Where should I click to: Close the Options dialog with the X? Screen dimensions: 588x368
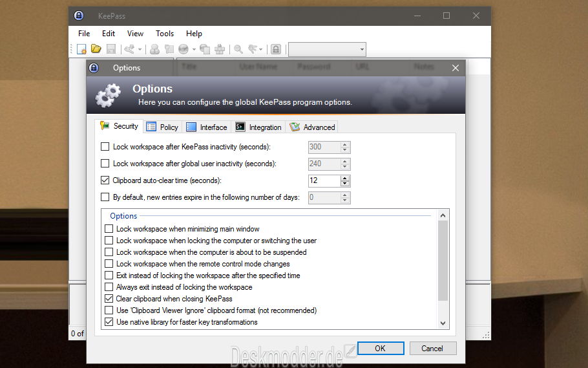pos(456,68)
